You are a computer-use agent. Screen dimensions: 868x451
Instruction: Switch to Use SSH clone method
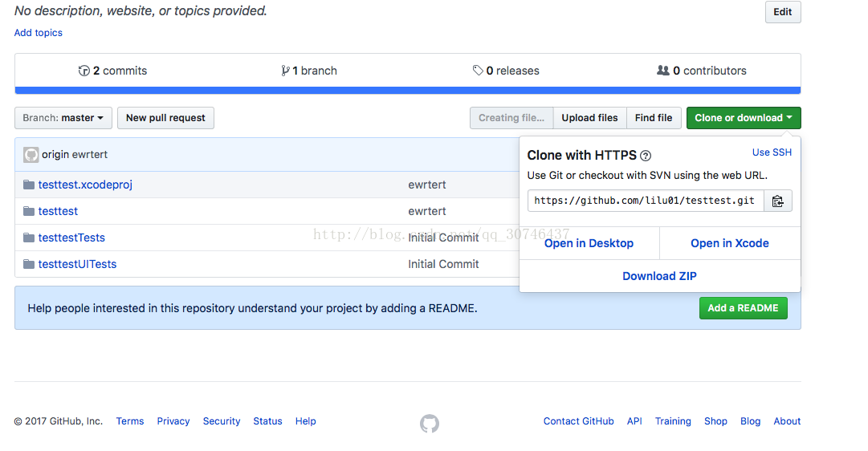[x=772, y=152]
